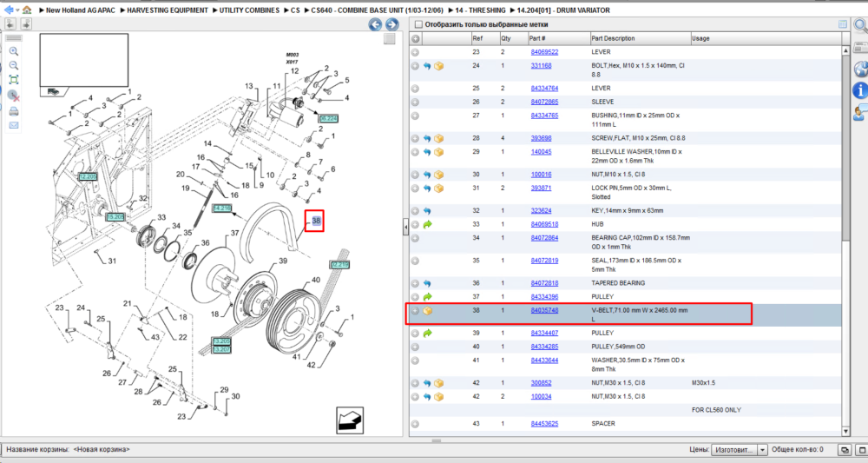Screen dimensions: 868x463
Task: Zoom in on the diagram
Action: click(14, 51)
